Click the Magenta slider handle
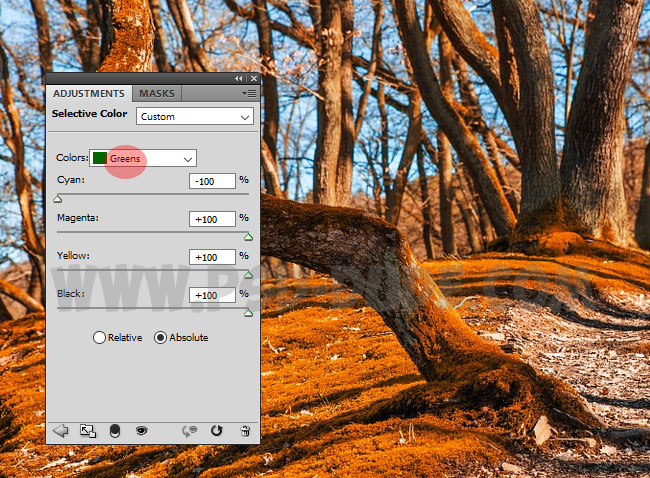Screen dimensions: 650x478 (x=248, y=237)
